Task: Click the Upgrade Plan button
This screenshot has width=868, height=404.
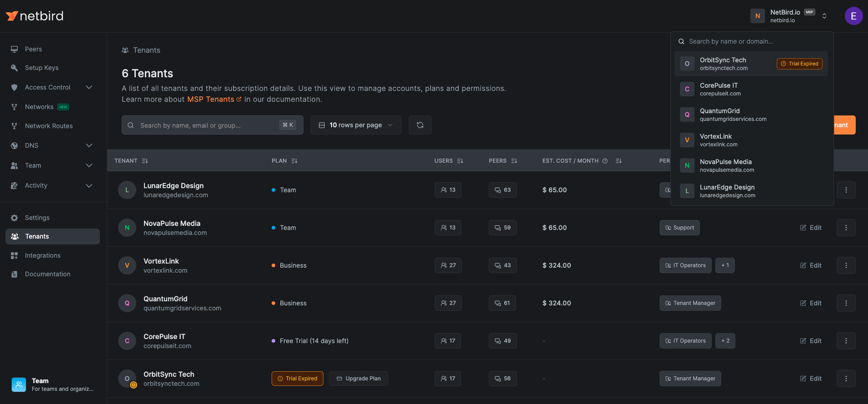Action: click(358, 379)
